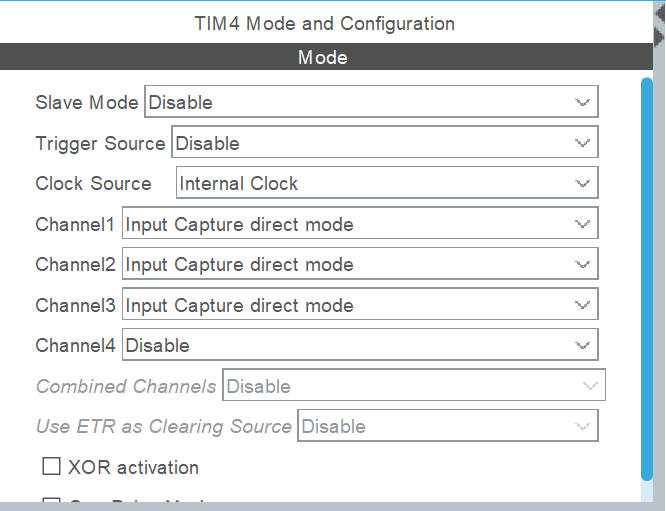Image resolution: width=666 pixels, height=511 pixels.
Task: Click the Mode section header bar
Action: point(326,57)
